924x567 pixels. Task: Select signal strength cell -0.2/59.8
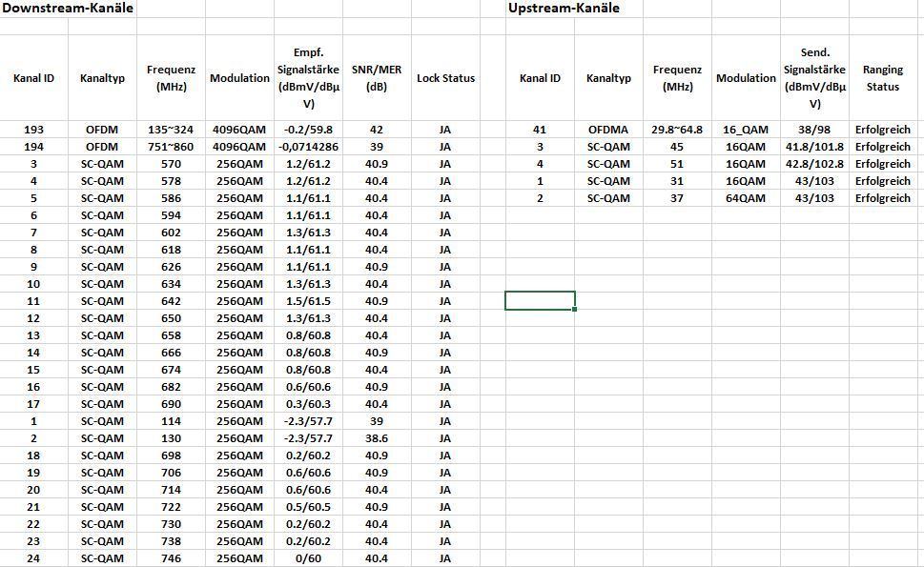tap(308, 130)
